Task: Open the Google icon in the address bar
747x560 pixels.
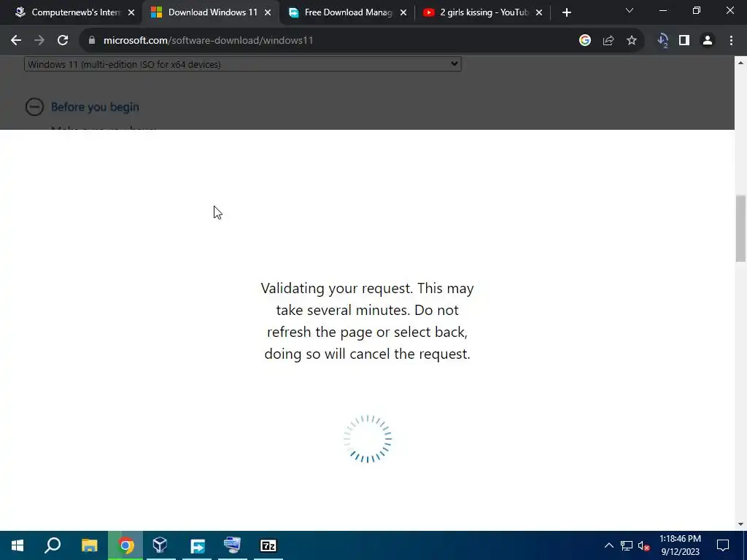Action: [585, 41]
